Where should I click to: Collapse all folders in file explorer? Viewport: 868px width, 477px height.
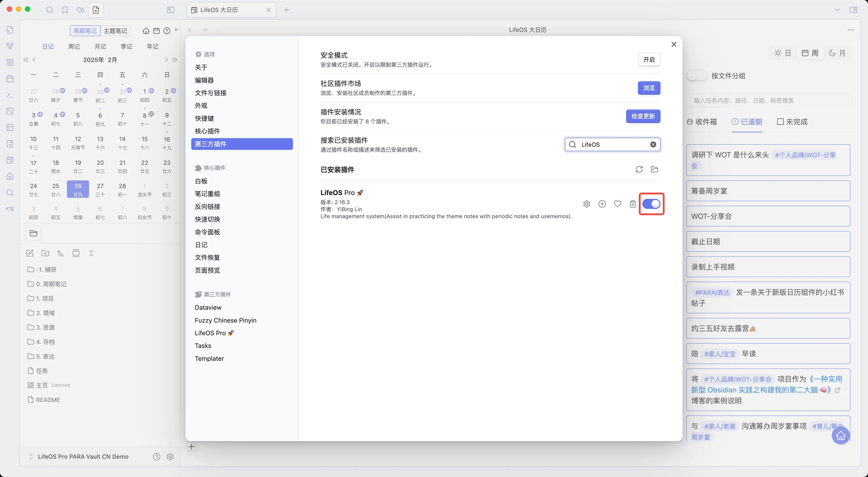pyautogui.click(x=91, y=253)
